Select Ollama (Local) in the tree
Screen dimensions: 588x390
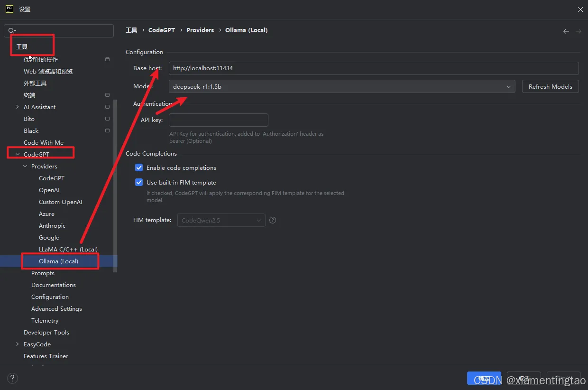click(x=59, y=261)
